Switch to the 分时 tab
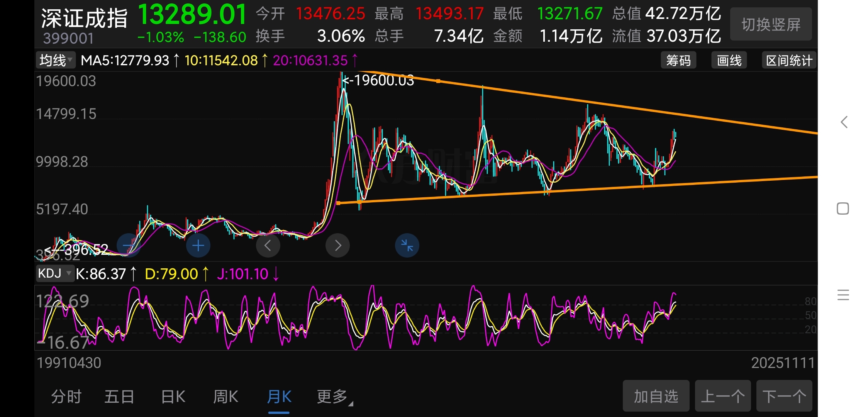The image size is (868, 417). [x=66, y=397]
